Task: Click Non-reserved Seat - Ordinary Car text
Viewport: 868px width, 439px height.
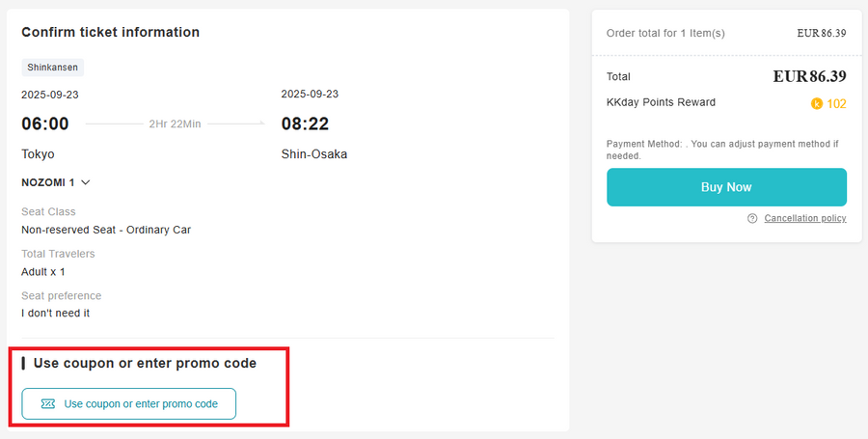Action: [106, 230]
